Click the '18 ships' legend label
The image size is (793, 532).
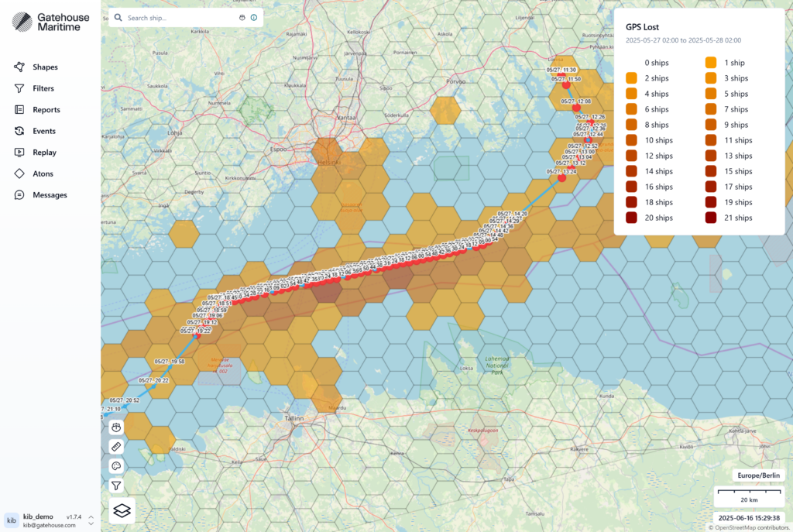pos(658,202)
